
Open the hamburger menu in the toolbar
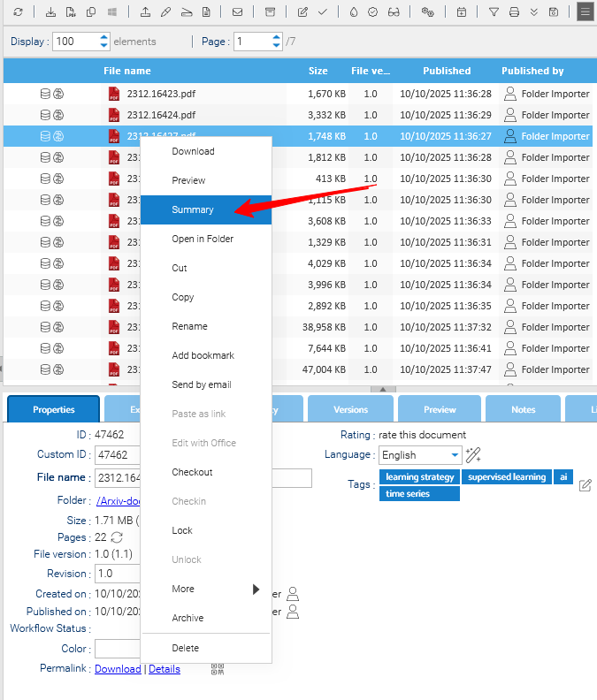585,12
